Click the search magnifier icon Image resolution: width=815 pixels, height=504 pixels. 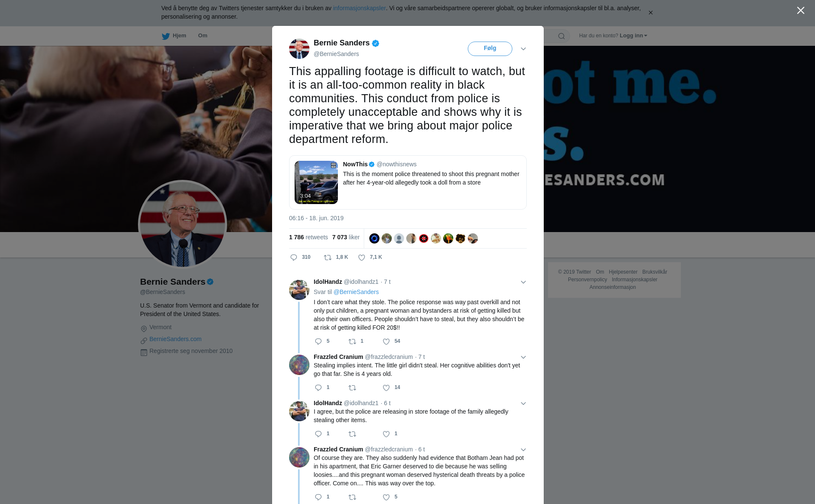click(562, 36)
